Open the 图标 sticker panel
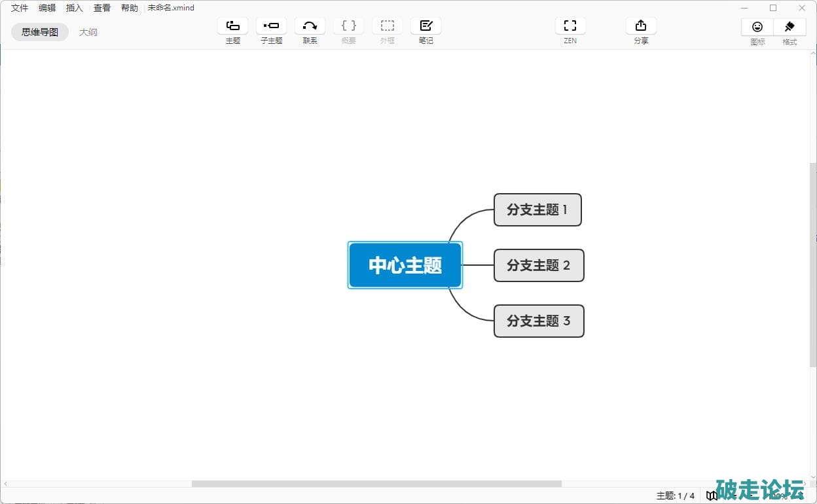This screenshot has width=817, height=504. tap(757, 27)
